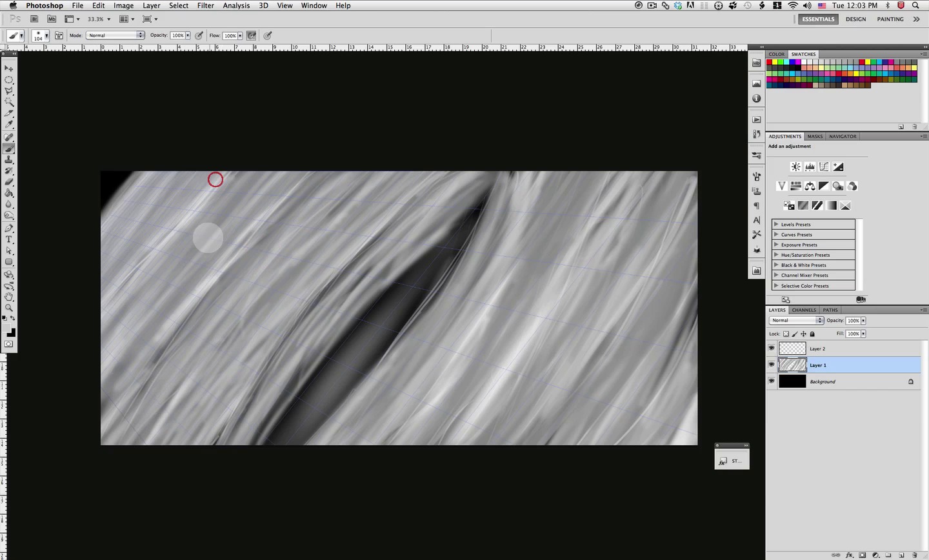Select the Type tool

point(9,239)
